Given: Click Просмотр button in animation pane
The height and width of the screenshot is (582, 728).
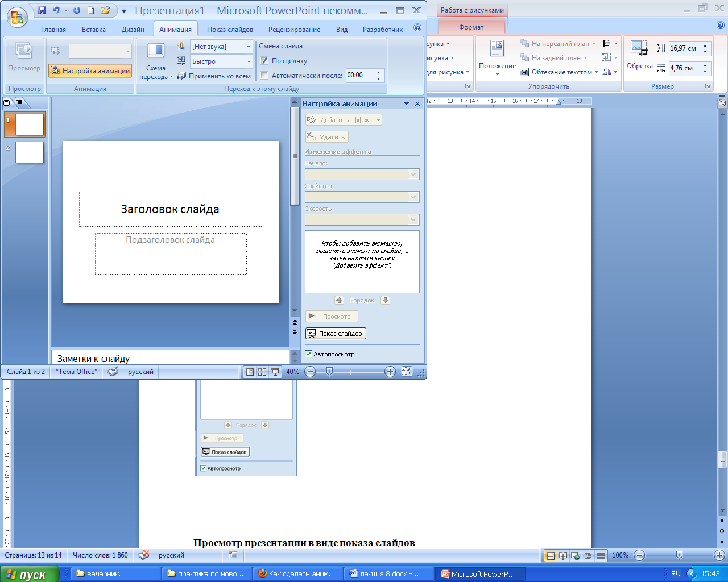Looking at the screenshot, I should 332,317.
